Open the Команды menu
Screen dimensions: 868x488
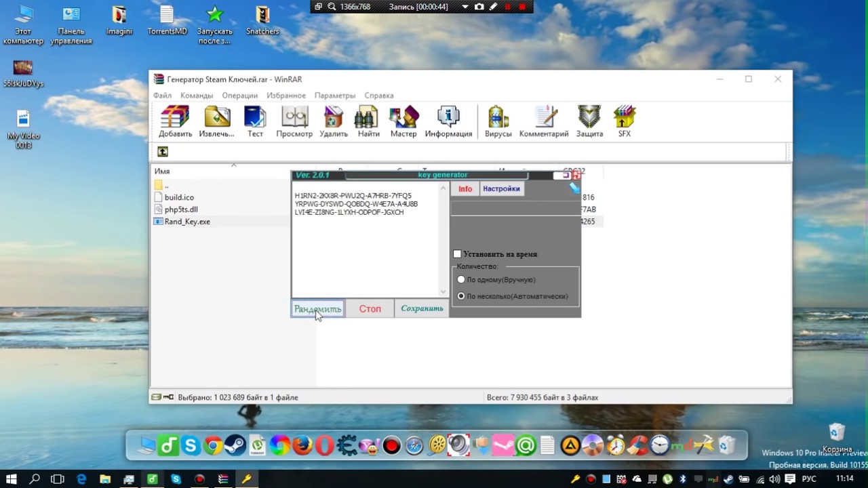(197, 96)
